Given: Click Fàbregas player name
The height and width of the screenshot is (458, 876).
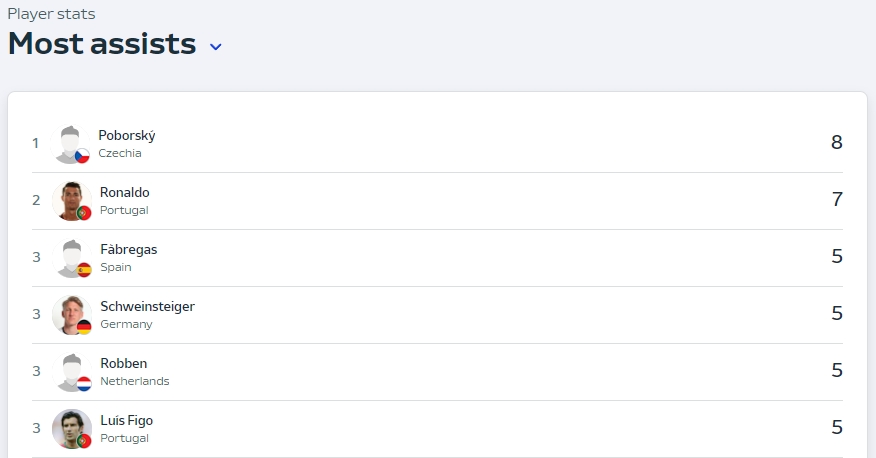Looking at the screenshot, I should pyautogui.click(x=128, y=249).
